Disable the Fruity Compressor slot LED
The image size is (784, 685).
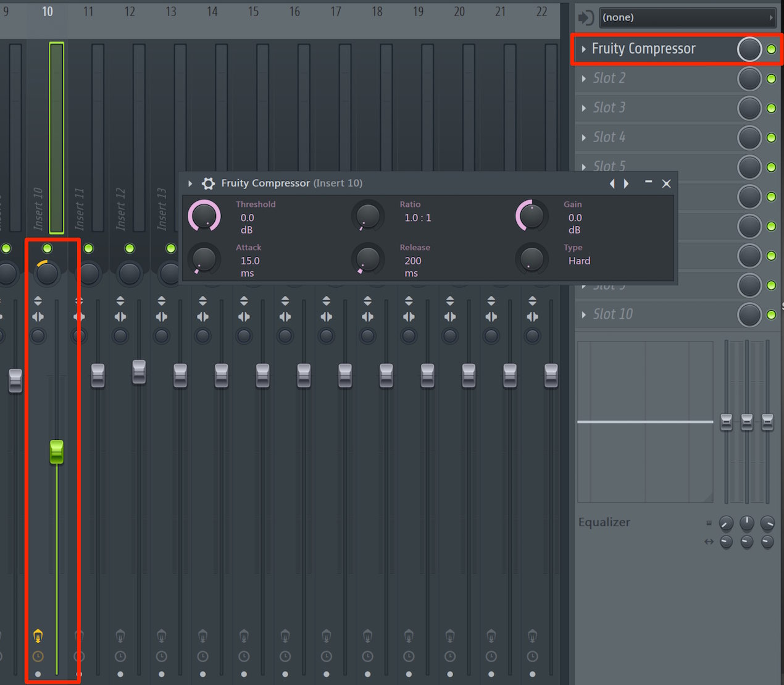(x=771, y=49)
